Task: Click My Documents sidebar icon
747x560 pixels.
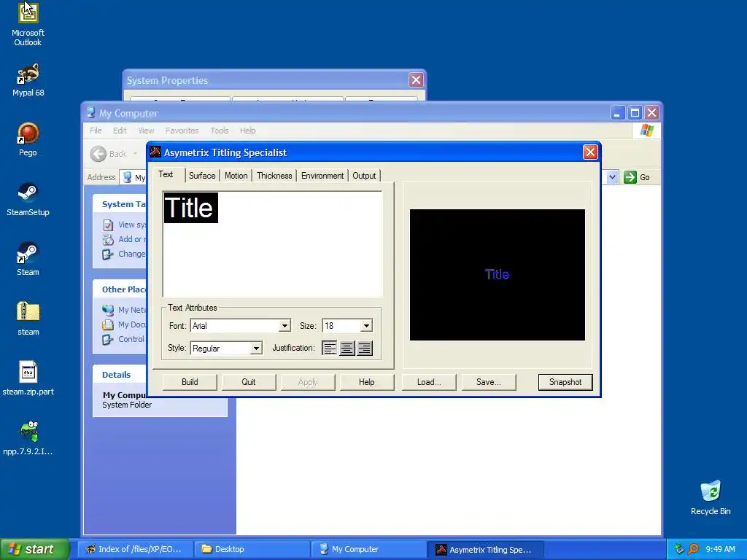Action: [x=108, y=324]
